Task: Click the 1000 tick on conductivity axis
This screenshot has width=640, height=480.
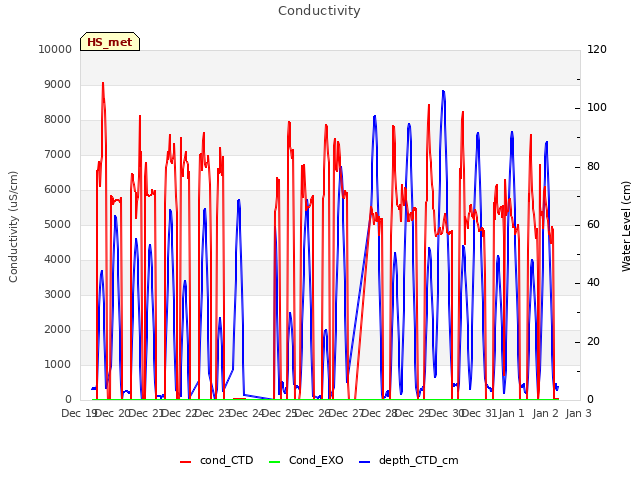Action: [58, 364]
